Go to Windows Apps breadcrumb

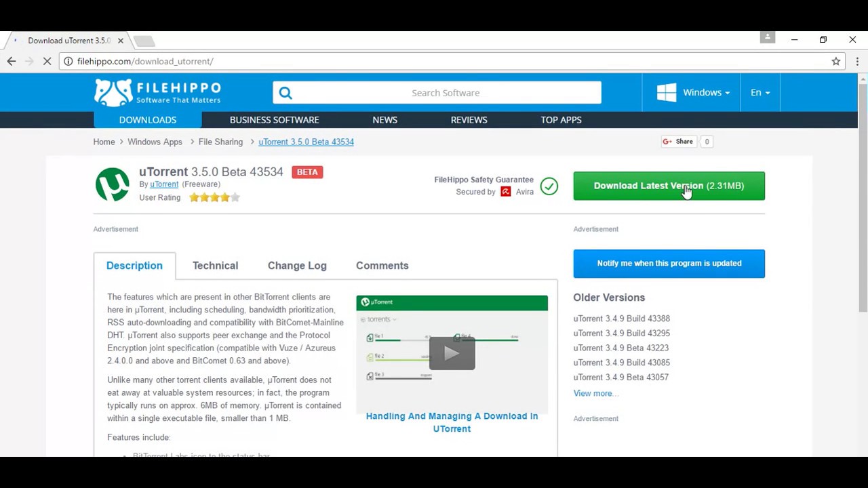click(155, 142)
